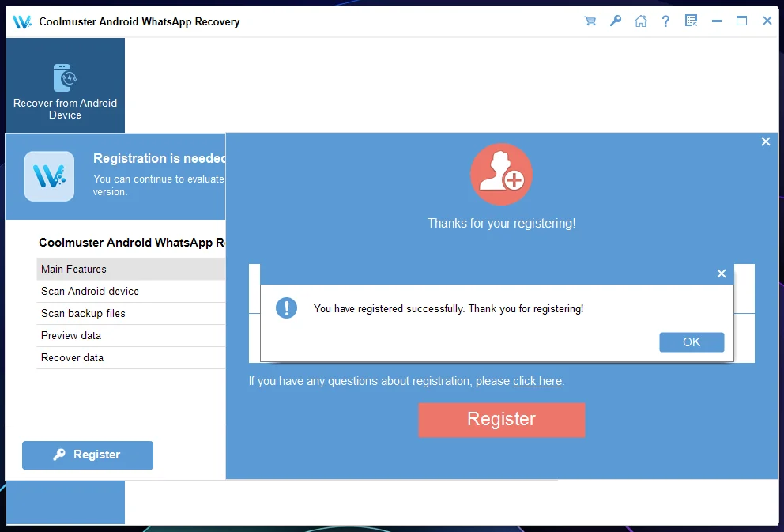
Task: Open help via the question mark icon
Action: [665, 21]
